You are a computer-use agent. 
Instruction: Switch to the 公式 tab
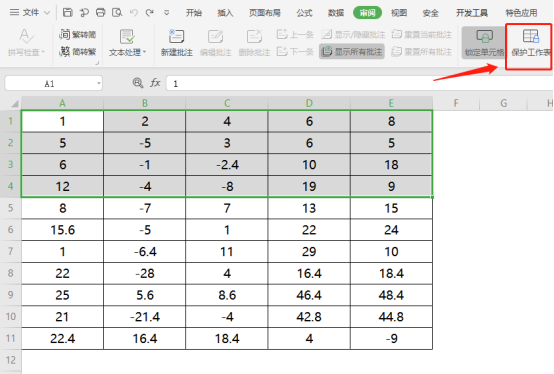(x=304, y=13)
